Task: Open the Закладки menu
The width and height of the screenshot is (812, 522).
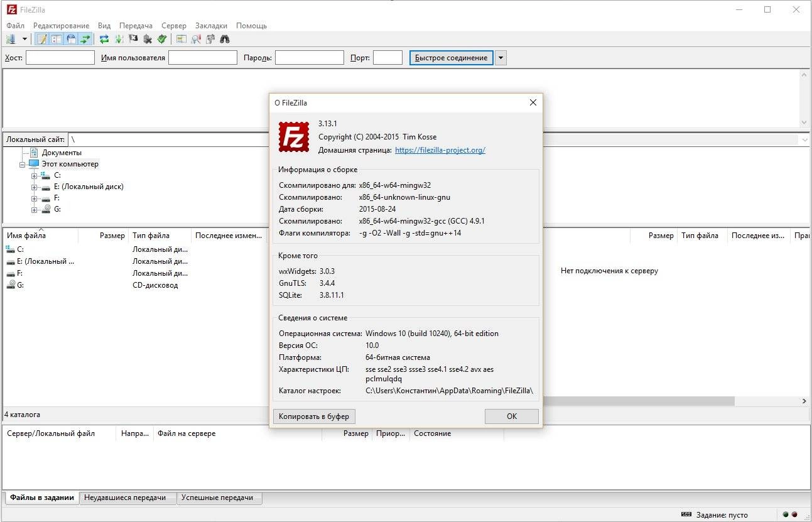Action: tap(212, 26)
